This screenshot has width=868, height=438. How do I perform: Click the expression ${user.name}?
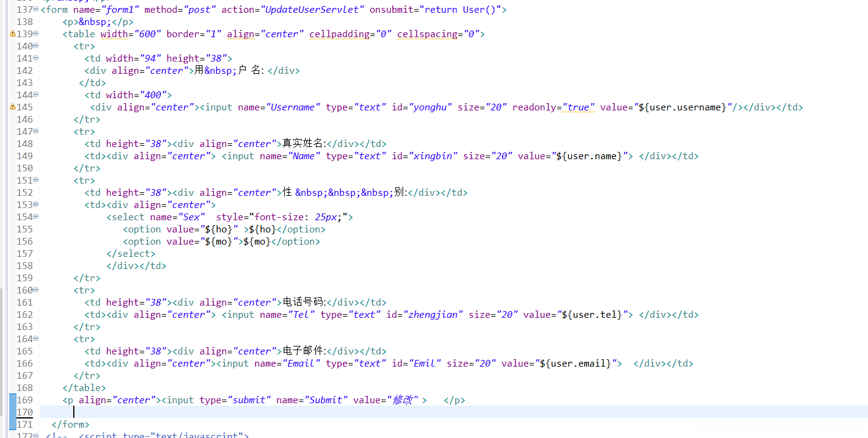[590, 156]
